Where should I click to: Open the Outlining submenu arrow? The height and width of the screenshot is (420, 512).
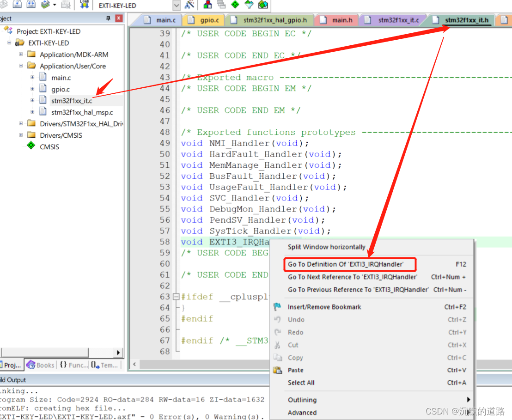(x=468, y=399)
